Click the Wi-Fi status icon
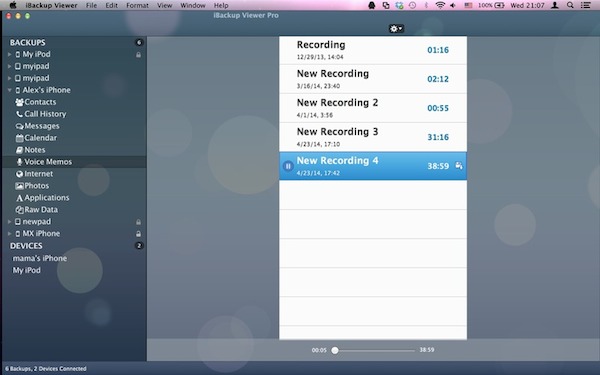This screenshot has height=375, width=600. click(440, 5)
